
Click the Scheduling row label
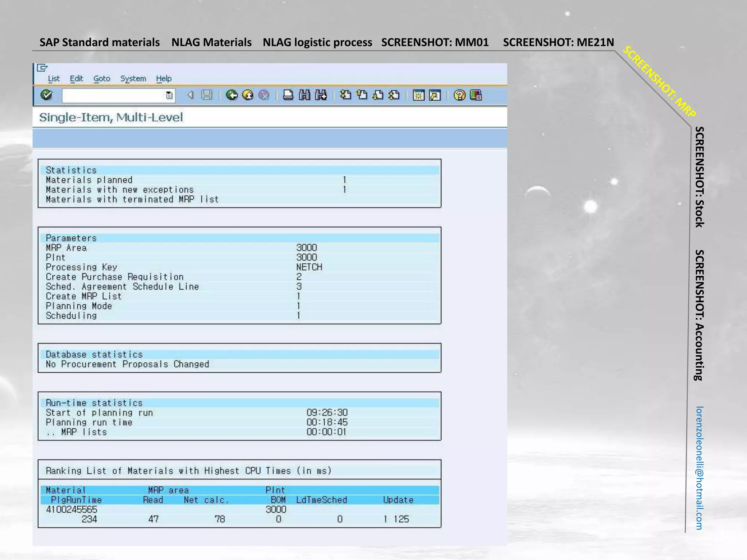(71, 316)
